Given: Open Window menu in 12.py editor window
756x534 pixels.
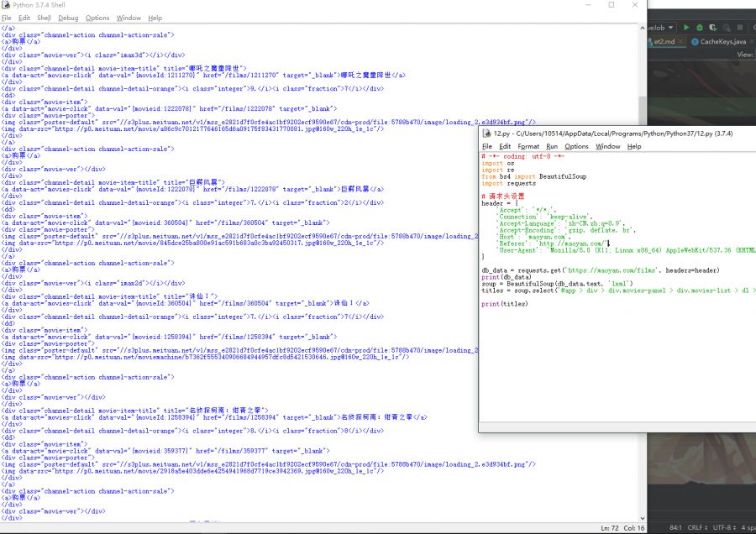Looking at the screenshot, I should 608,146.
